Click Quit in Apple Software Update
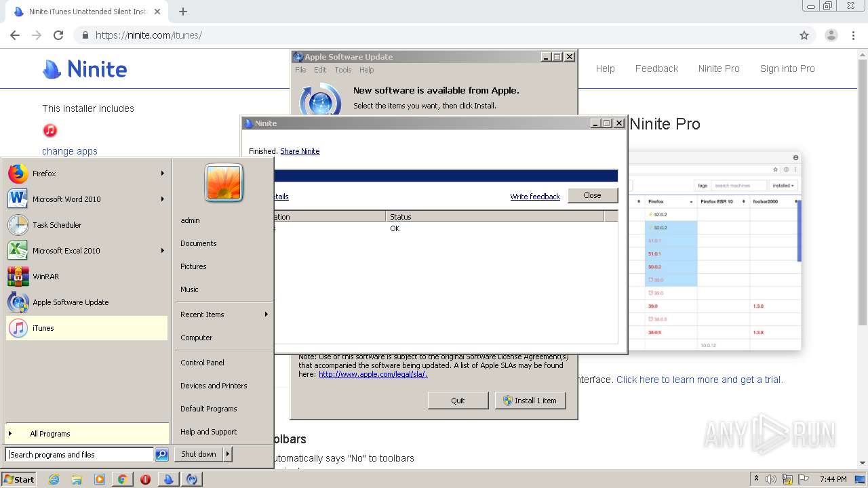The height and width of the screenshot is (488, 868). pyautogui.click(x=458, y=401)
